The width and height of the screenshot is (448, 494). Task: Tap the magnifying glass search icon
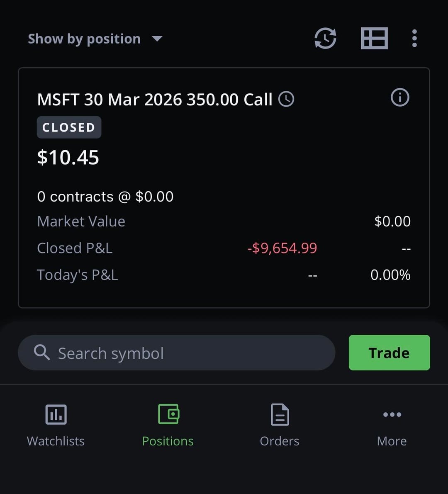[42, 353]
